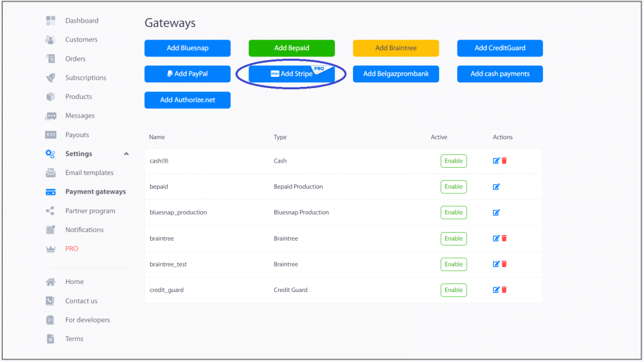Image resolution: width=644 pixels, height=362 pixels.
Task: Enable the credit_guard gateway
Action: [x=454, y=290]
